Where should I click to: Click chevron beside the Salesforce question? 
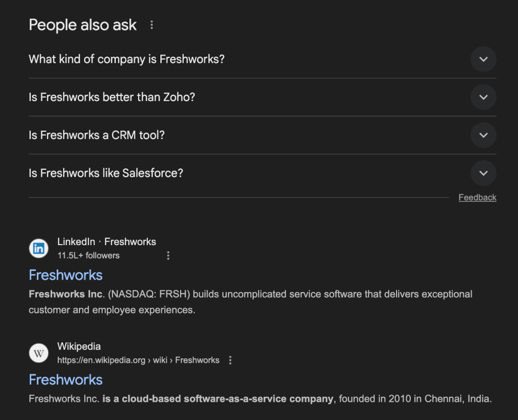click(483, 173)
